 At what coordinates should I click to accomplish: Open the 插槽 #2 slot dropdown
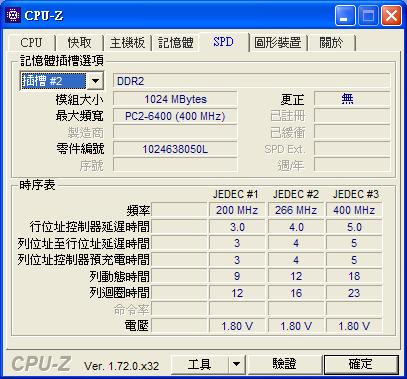pos(62,81)
